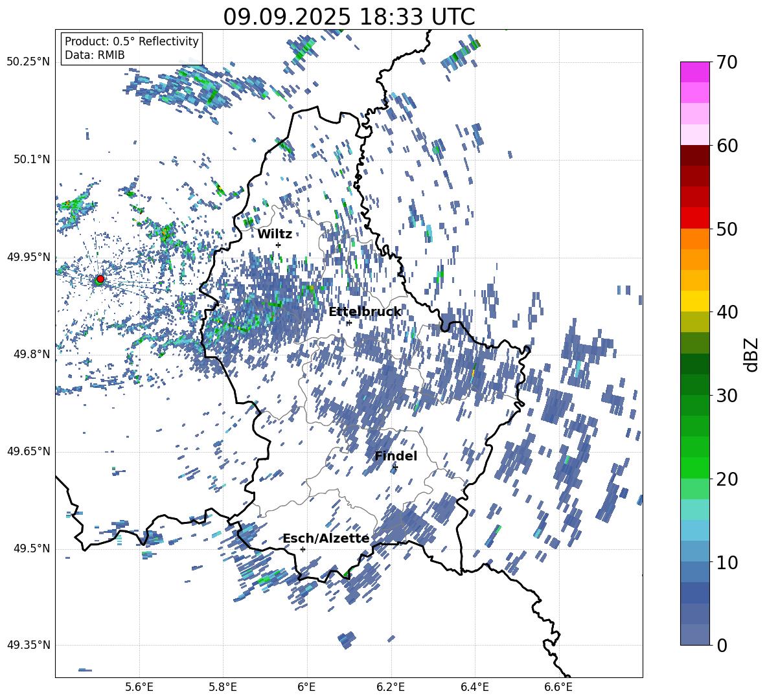Pick the dark red colorbar segment below 60
This screenshot has width=767, height=700.
tap(695, 155)
